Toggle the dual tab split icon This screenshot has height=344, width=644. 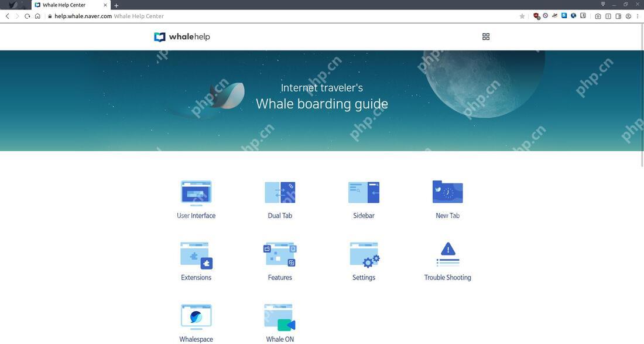pyautogui.click(x=608, y=16)
